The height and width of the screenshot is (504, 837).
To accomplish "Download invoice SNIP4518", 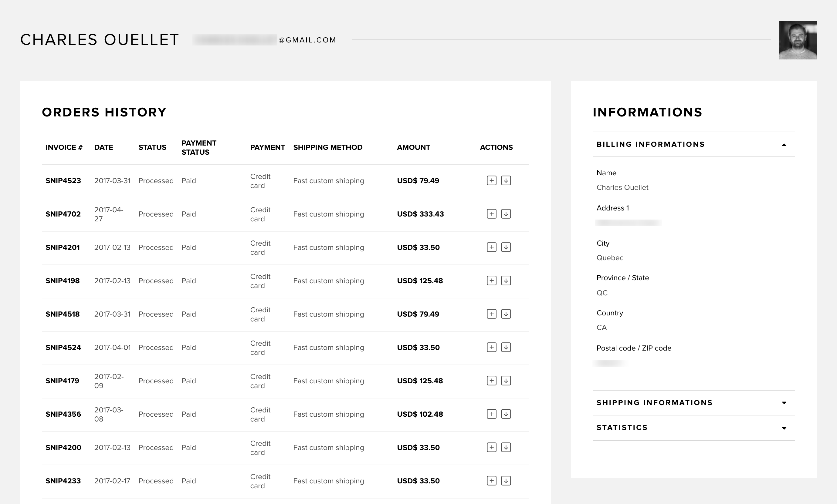I will coord(506,314).
